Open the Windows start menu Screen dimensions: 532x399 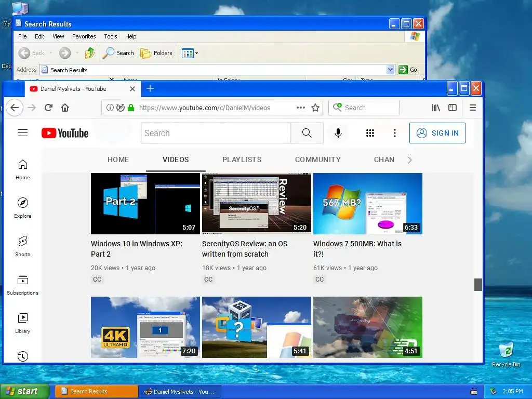click(x=25, y=391)
